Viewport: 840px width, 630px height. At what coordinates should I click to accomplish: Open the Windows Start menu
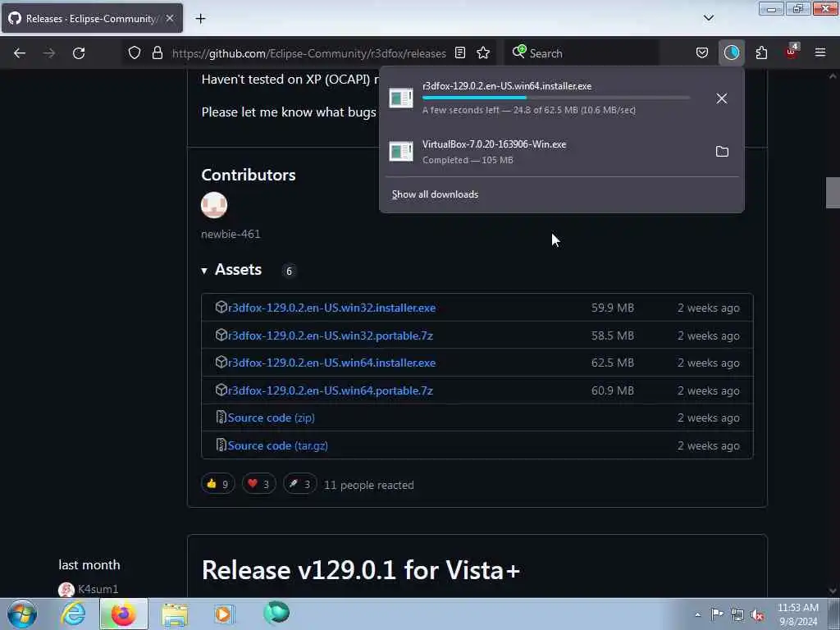coord(22,614)
